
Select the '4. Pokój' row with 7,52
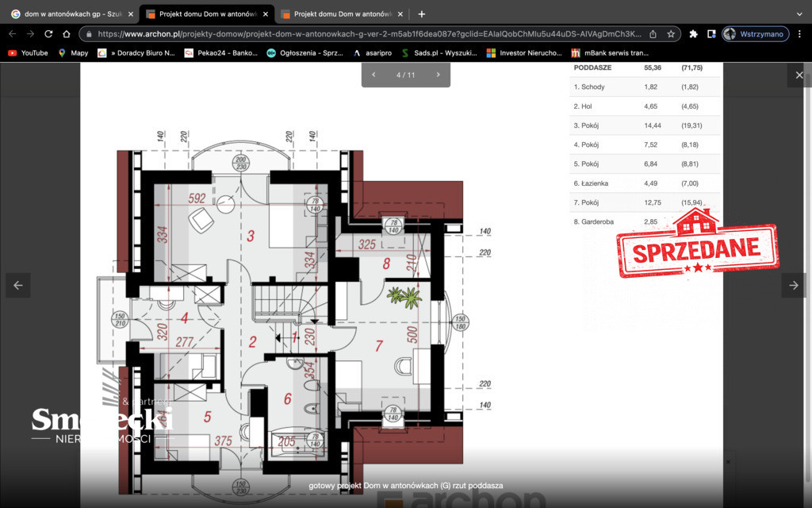pyautogui.click(x=645, y=144)
